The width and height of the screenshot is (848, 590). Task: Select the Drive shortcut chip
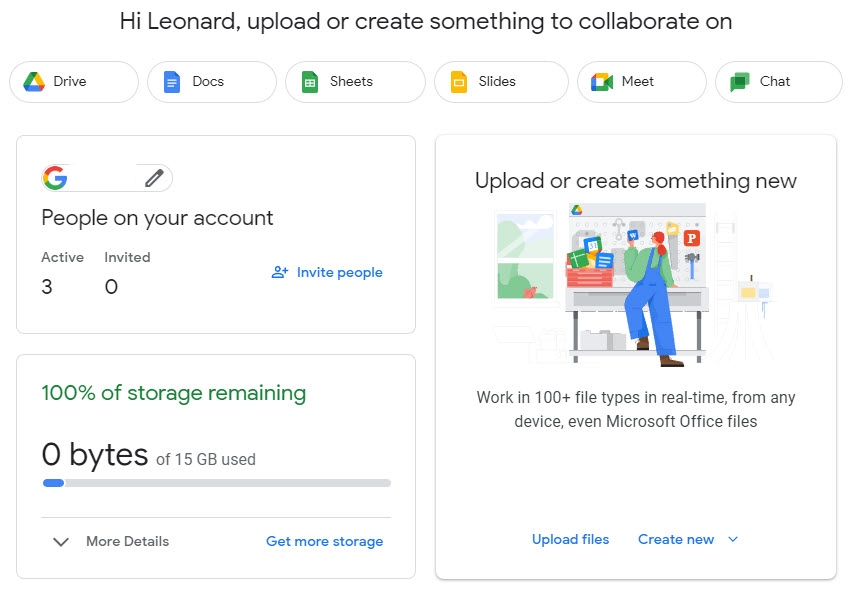coord(73,82)
